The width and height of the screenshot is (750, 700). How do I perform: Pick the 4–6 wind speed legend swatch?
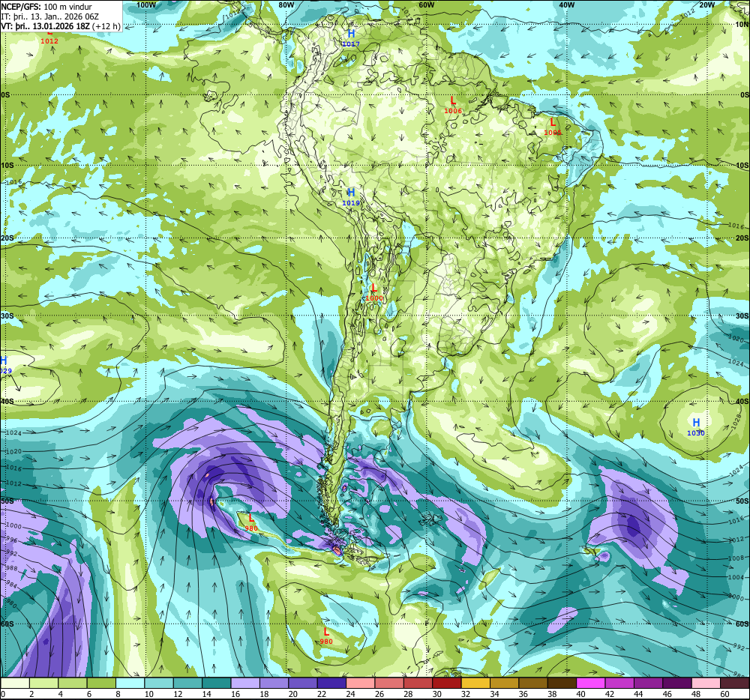72,683
